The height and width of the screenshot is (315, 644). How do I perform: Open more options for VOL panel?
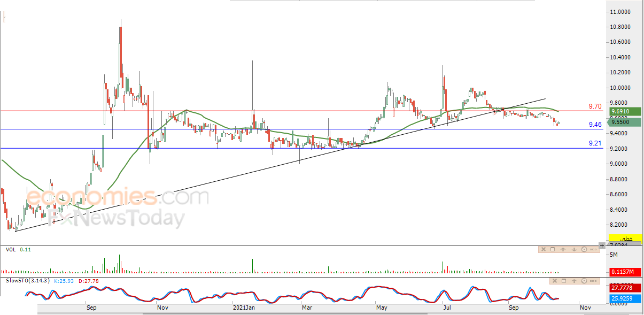point(593,249)
